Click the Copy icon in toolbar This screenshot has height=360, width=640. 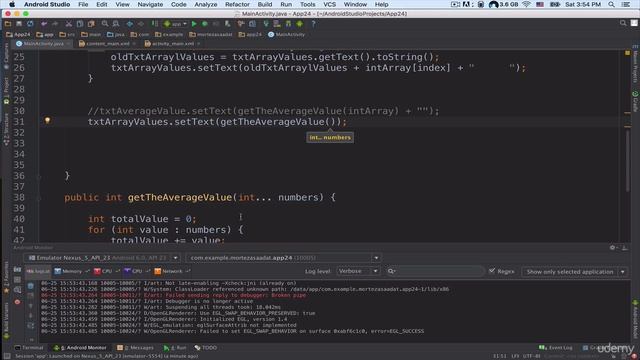click(80, 24)
